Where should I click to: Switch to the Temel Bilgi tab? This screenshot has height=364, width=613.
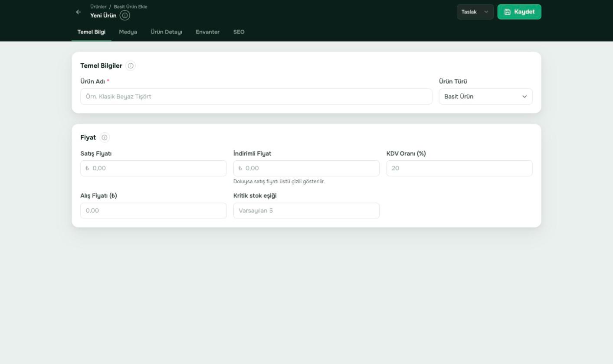click(x=92, y=32)
